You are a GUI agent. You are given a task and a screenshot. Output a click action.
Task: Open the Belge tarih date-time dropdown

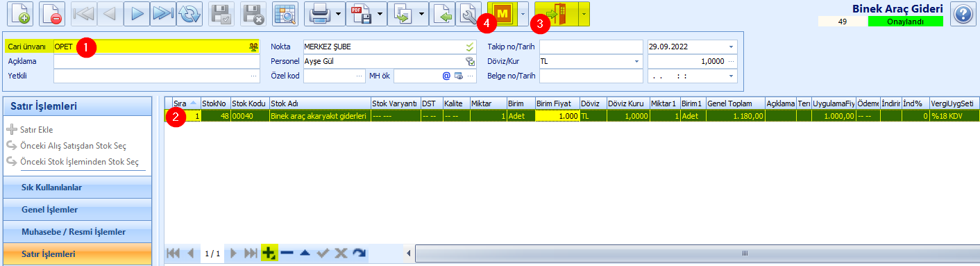pos(731,76)
